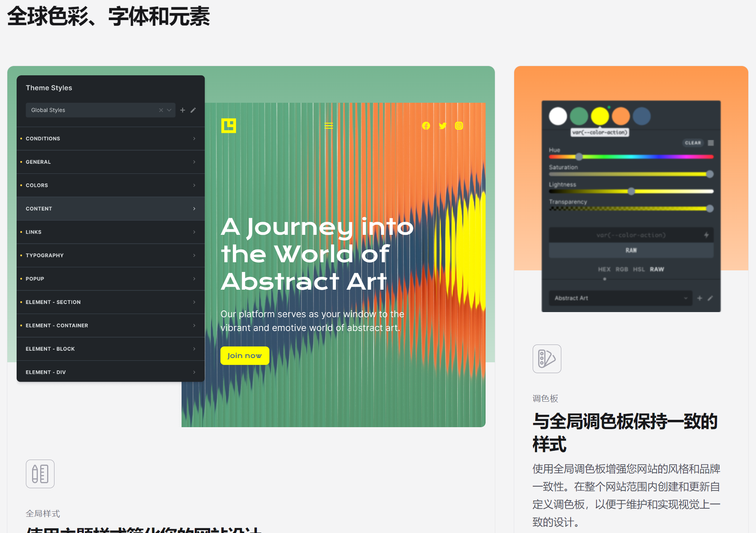Click the Global Styles dropdown selector

[100, 110]
